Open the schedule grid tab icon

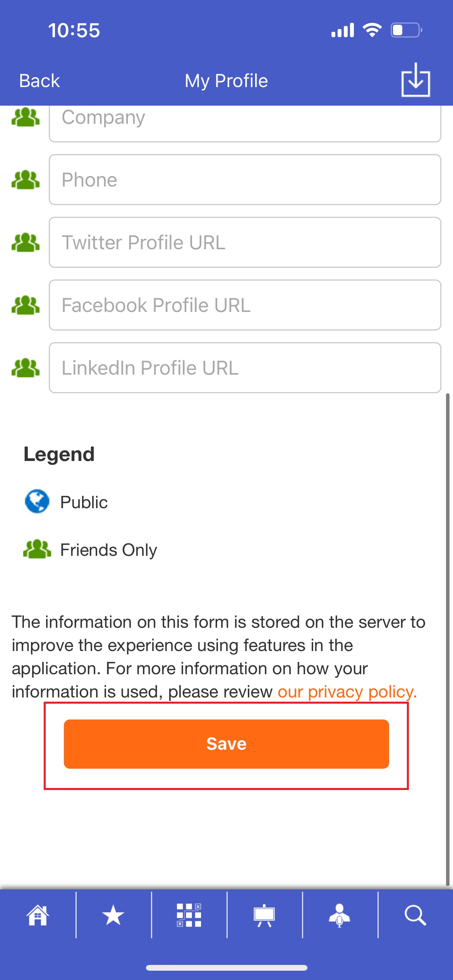189,915
